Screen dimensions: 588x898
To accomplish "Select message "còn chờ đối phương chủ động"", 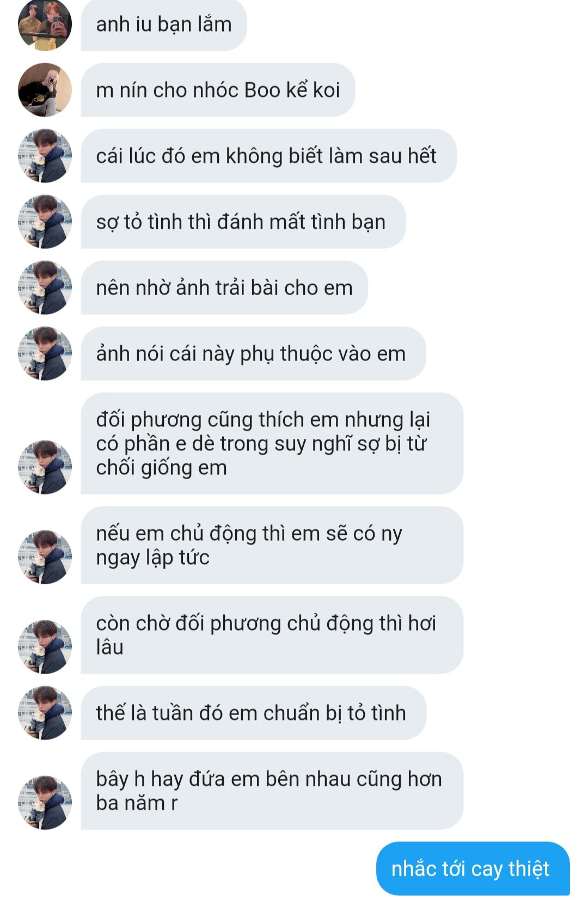I will point(272,635).
